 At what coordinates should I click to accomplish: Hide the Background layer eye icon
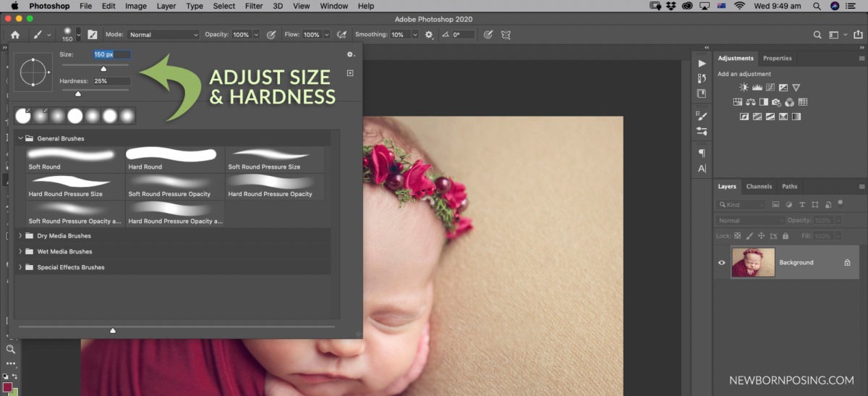coord(721,262)
